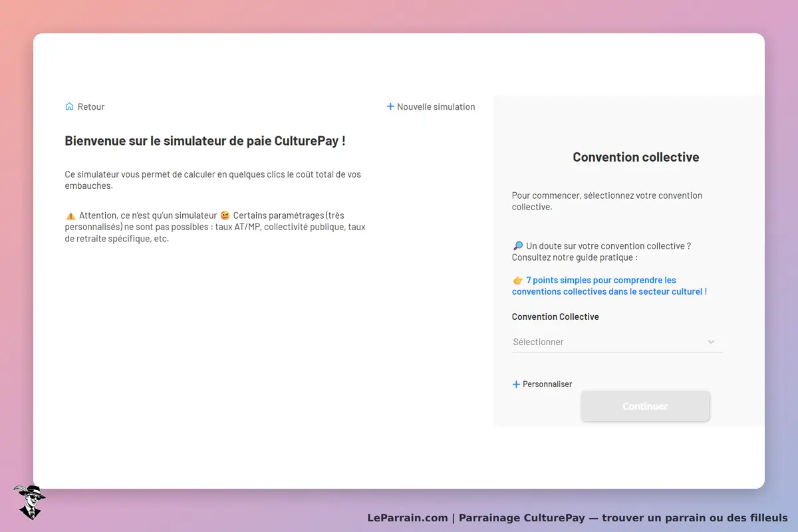Image resolution: width=798 pixels, height=532 pixels.
Task: Click the Convention collective heading
Action: coord(636,157)
